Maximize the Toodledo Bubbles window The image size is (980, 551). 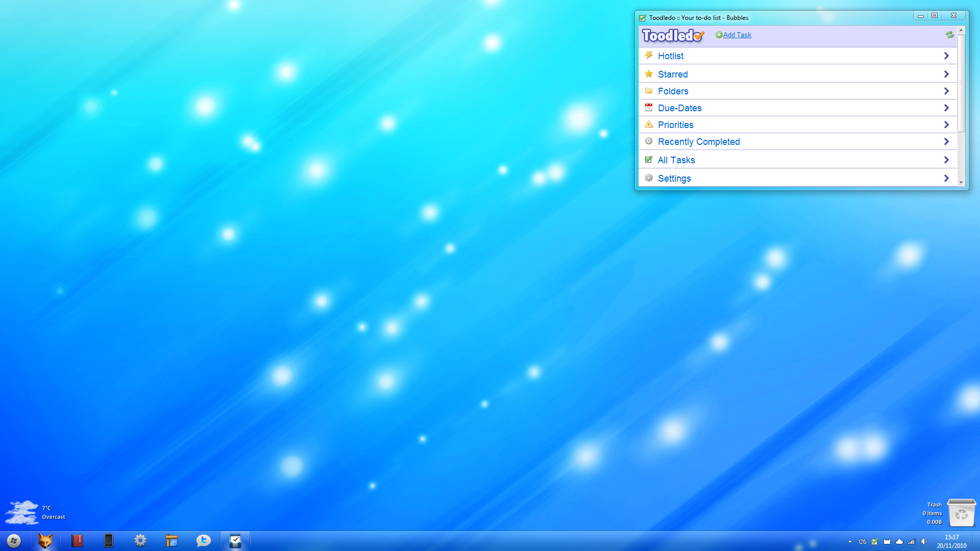(x=935, y=16)
